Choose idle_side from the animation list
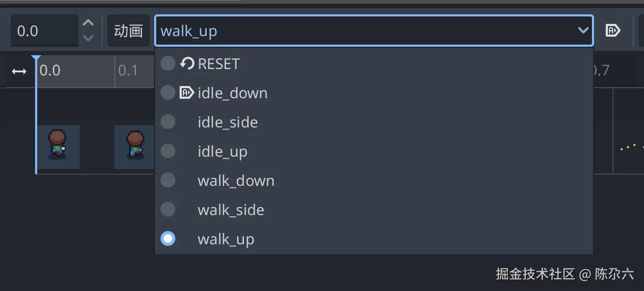Viewport: 644px width, 291px height. (x=227, y=122)
